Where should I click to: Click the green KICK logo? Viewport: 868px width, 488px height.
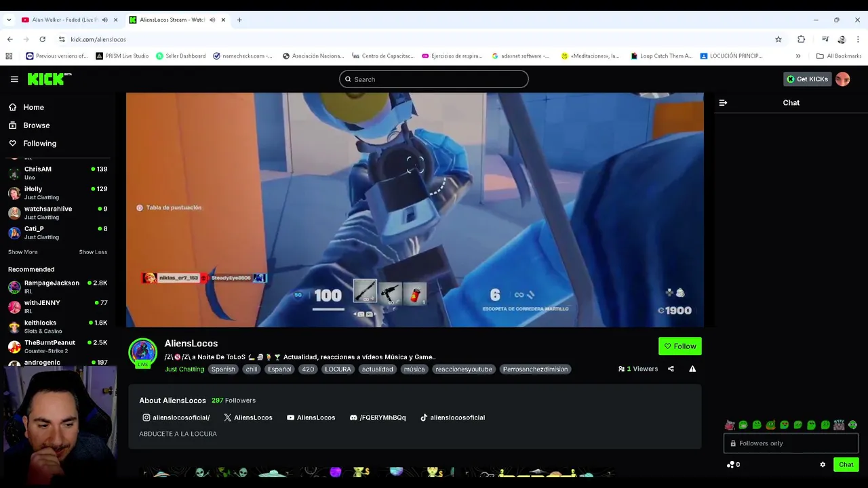[49, 79]
